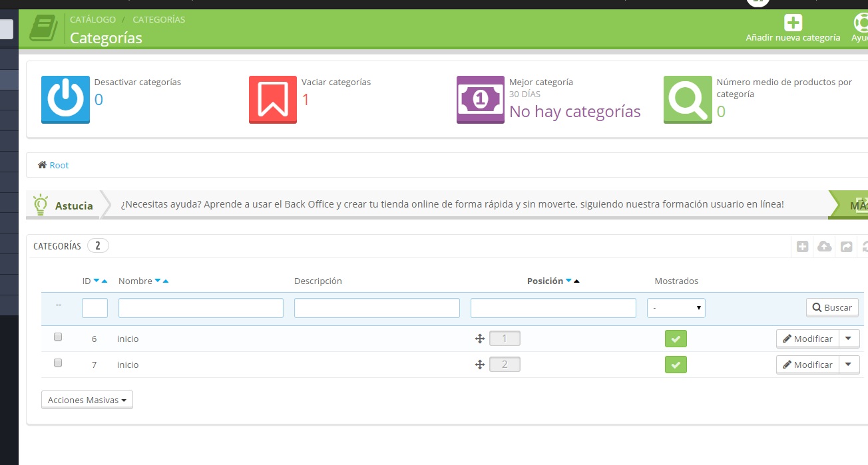
Task: Click the Descripción column header
Action: click(318, 281)
